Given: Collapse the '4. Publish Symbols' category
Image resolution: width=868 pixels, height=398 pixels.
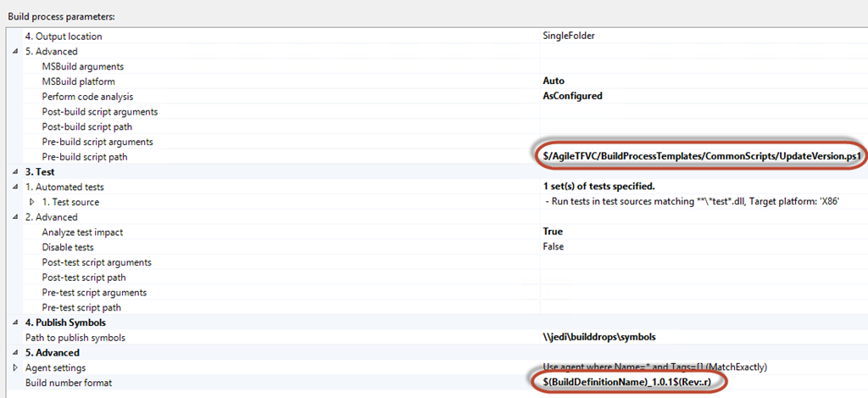Looking at the screenshot, I should 17,322.
